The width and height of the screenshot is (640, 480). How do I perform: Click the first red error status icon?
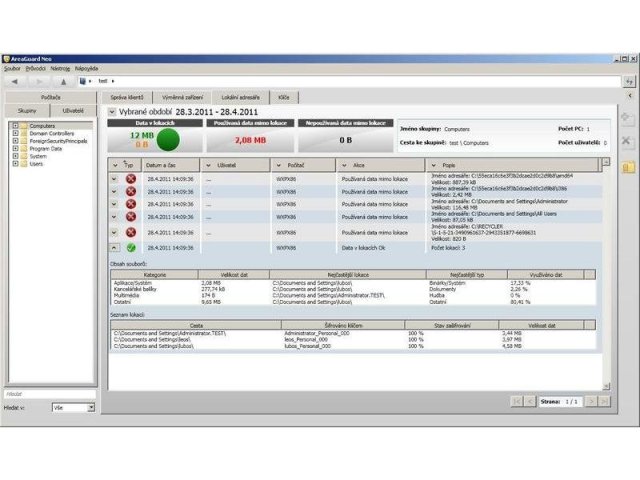tap(130, 179)
